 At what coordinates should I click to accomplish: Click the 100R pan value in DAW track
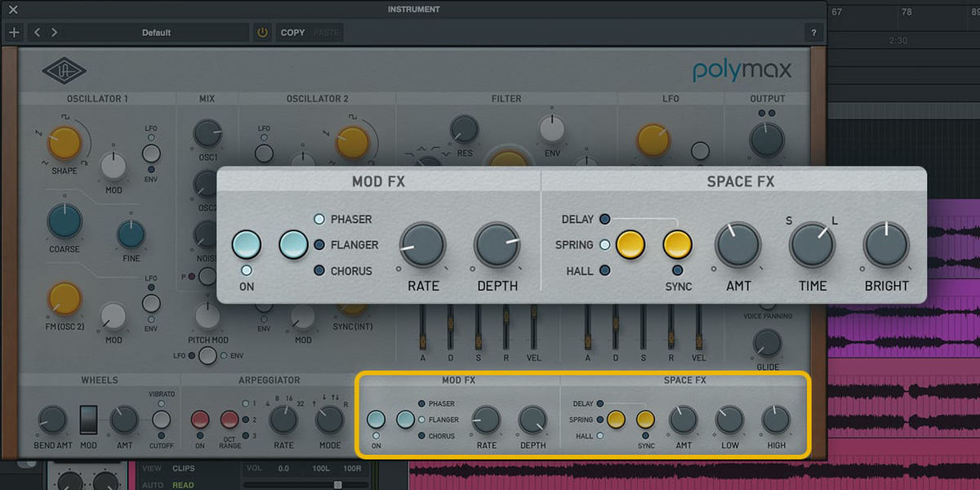coord(352,469)
